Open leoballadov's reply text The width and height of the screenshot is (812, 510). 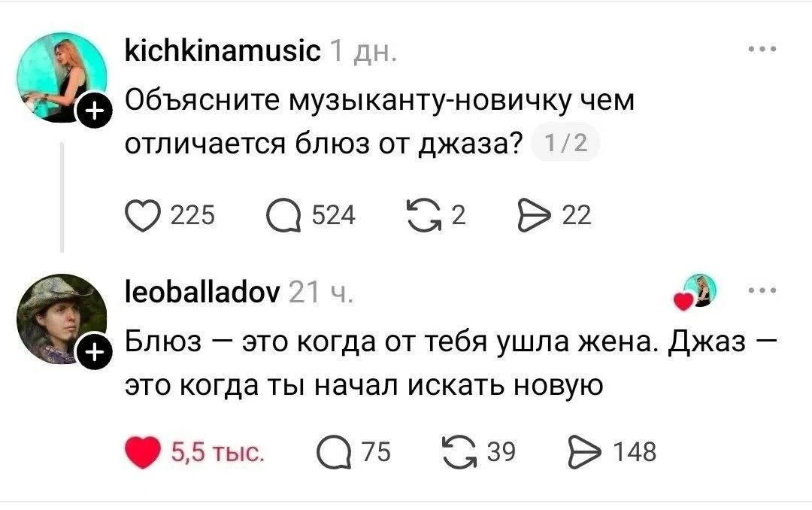pos(451,363)
